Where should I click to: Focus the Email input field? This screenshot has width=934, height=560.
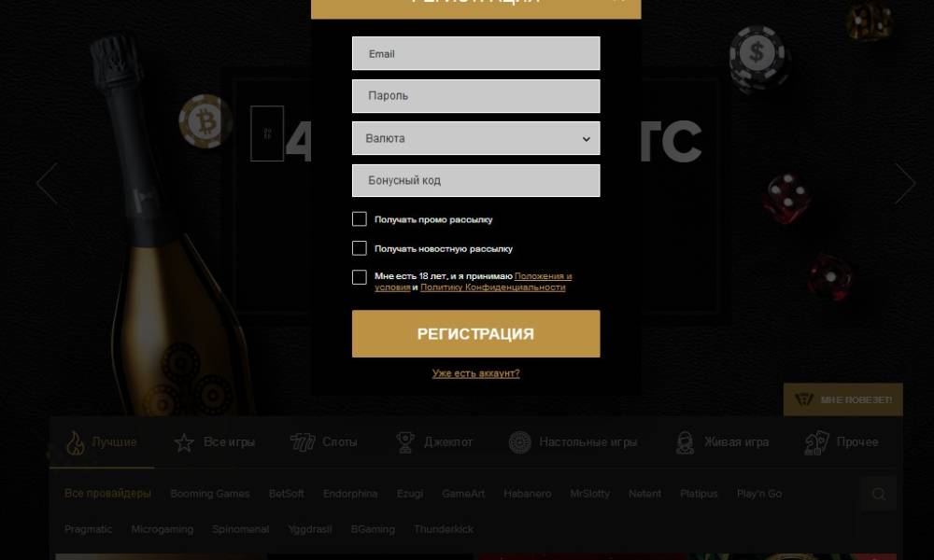476,53
